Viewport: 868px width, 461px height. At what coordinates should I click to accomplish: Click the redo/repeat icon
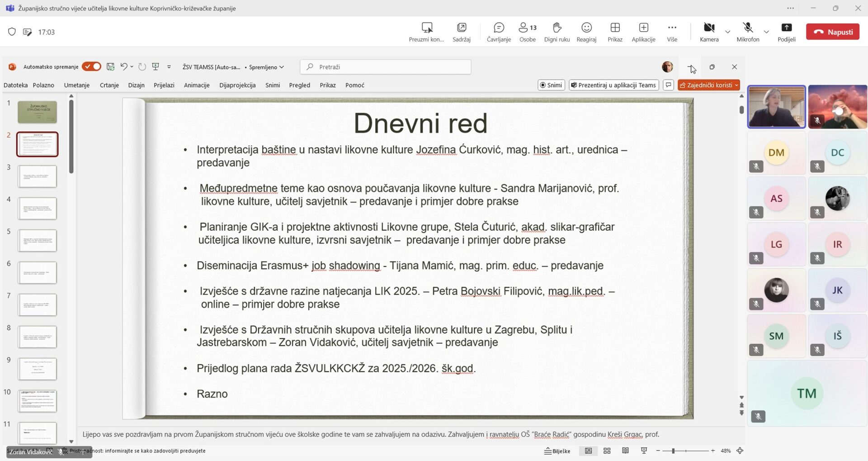pyautogui.click(x=142, y=67)
